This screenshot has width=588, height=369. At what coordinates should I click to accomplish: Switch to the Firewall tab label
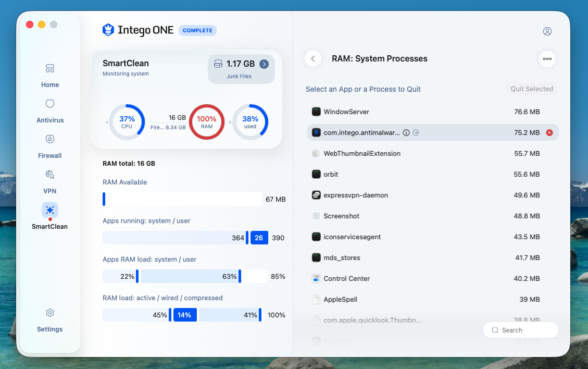coord(50,155)
